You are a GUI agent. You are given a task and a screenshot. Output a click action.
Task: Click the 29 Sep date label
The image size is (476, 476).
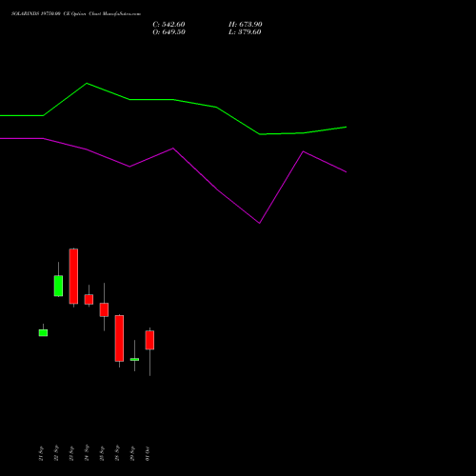132,453
